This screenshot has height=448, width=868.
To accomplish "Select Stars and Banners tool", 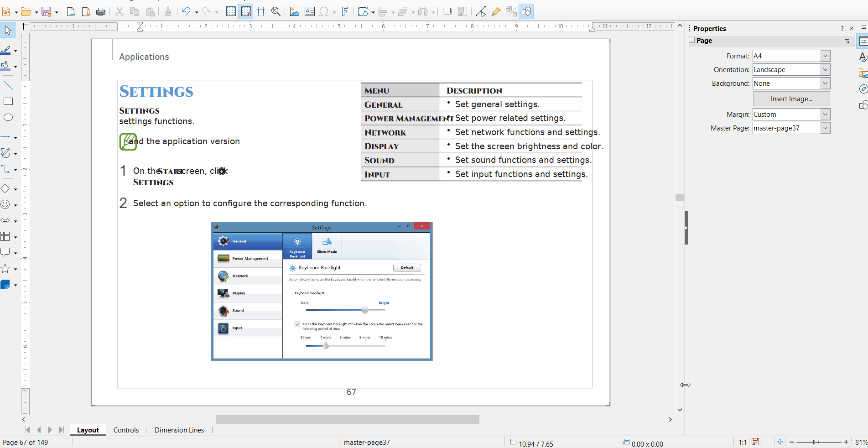I will tap(6, 269).
